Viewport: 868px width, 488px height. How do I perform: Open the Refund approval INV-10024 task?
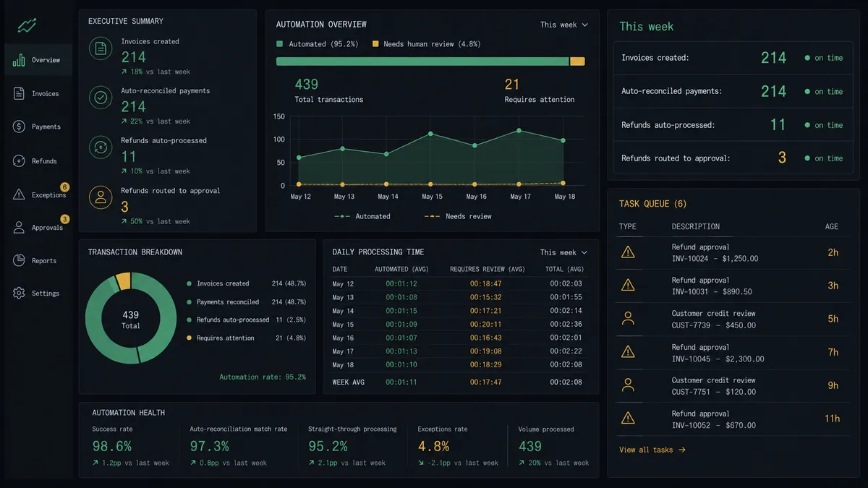732,252
